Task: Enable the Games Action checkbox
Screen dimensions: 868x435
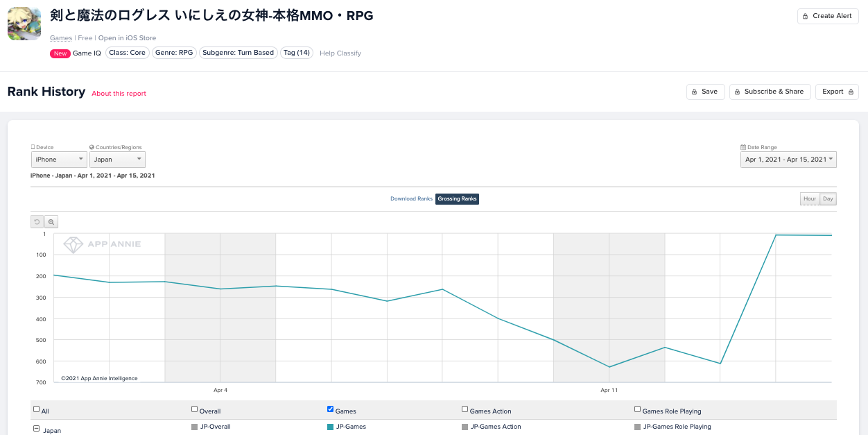Action: [x=465, y=409]
